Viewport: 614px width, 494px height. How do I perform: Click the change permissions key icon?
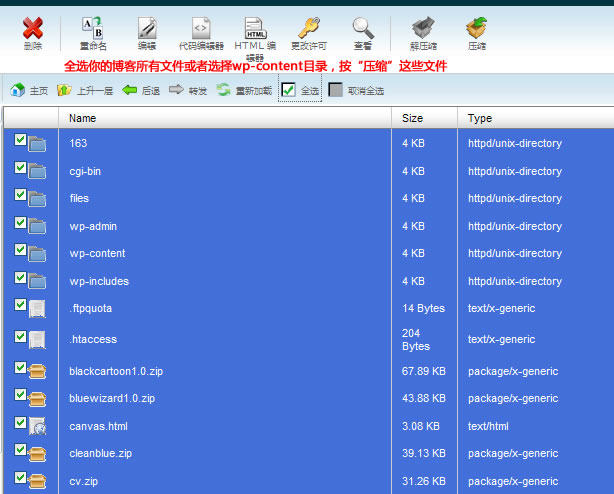[x=309, y=28]
